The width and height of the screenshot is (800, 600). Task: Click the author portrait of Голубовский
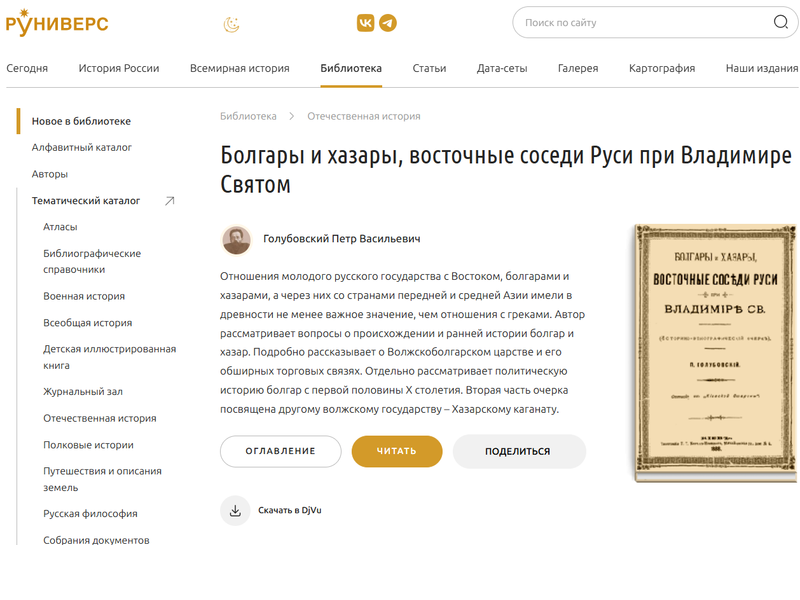(237, 240)
